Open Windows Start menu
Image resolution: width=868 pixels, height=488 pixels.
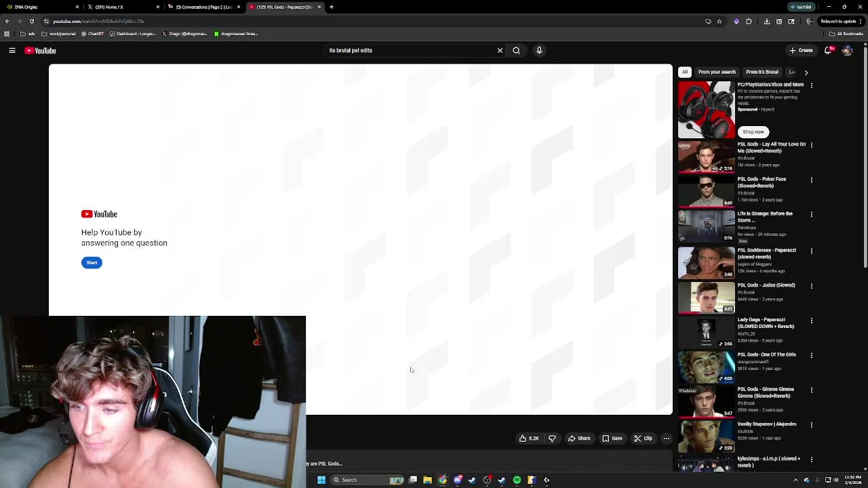coord(321,480)
